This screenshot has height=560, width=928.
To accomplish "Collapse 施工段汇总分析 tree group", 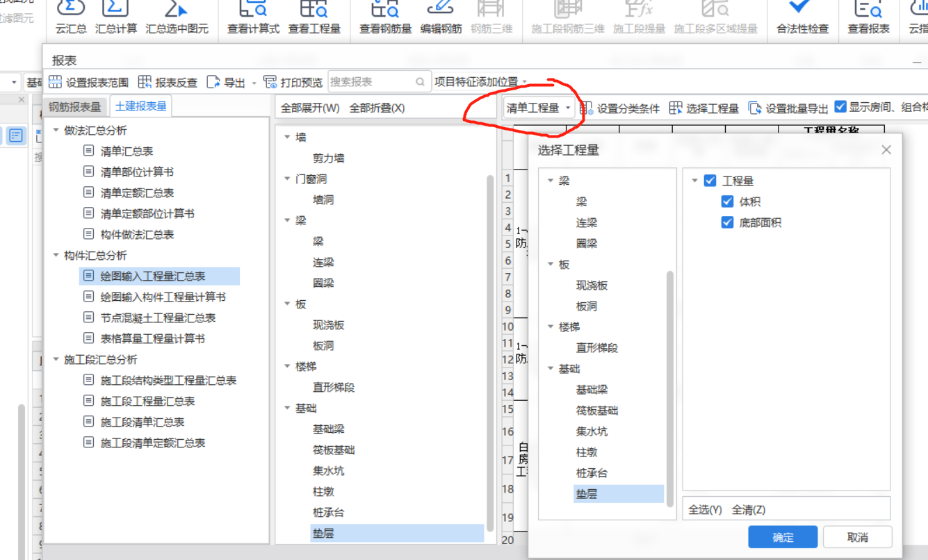I will [56, 359].
